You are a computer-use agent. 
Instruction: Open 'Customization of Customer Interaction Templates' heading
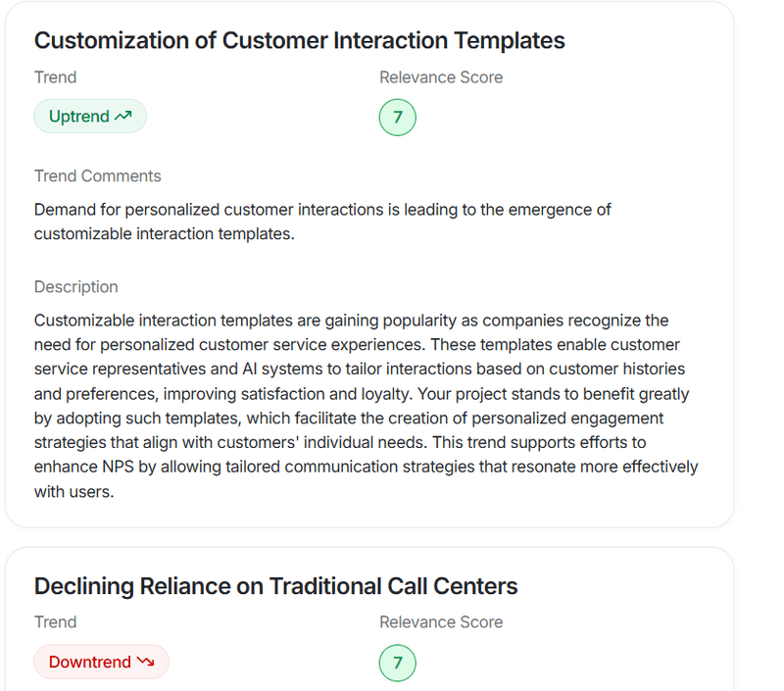point(299,40)
